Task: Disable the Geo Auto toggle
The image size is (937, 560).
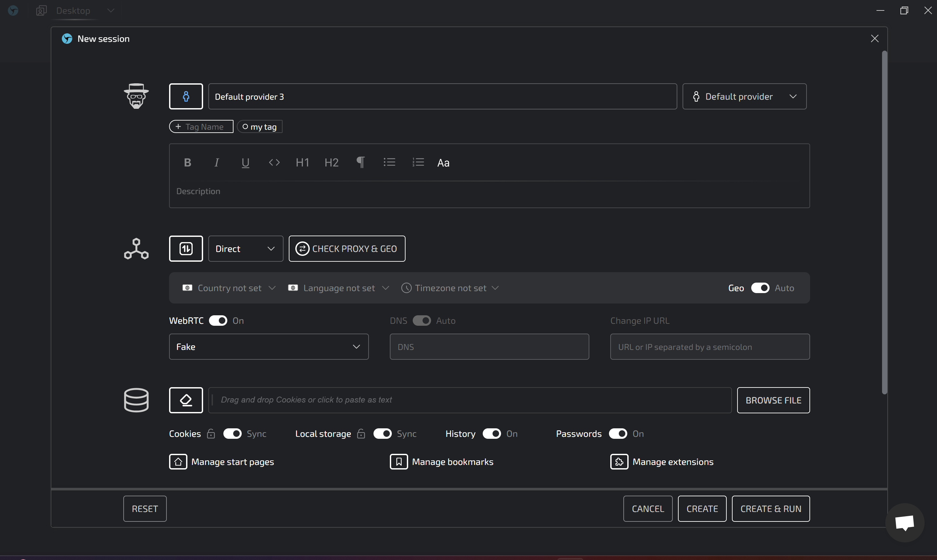Action: [760, 288]
